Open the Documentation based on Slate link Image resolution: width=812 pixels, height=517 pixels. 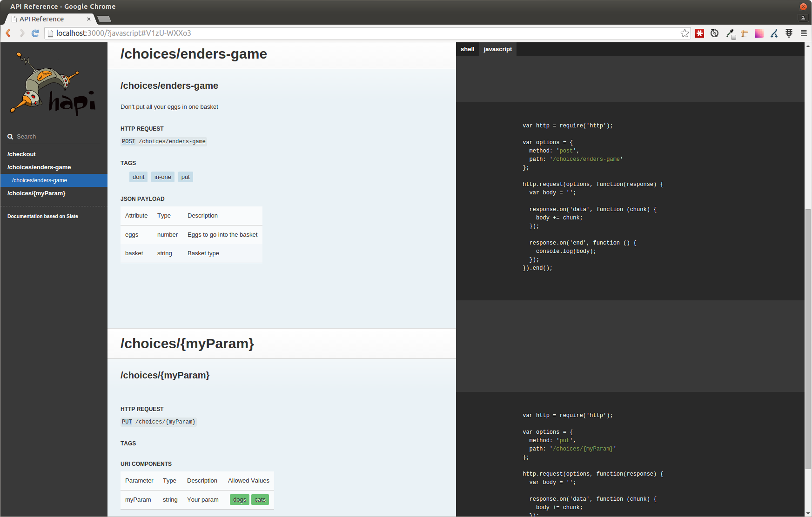click(43, 216)
